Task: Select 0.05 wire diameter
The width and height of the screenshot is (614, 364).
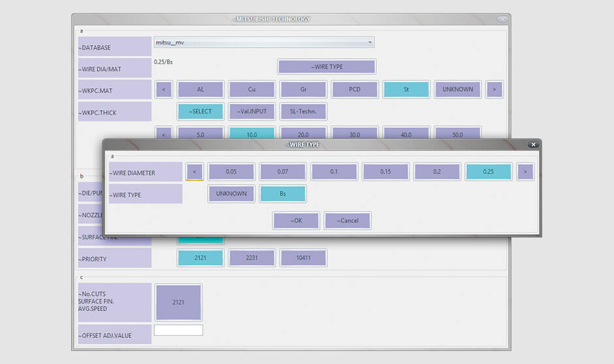Action: [x=231, y=172]
